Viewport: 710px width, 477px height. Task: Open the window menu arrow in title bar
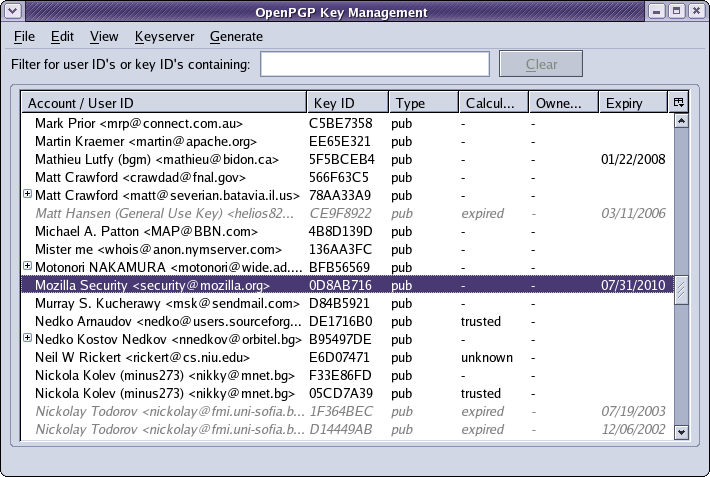pos(13,11)
